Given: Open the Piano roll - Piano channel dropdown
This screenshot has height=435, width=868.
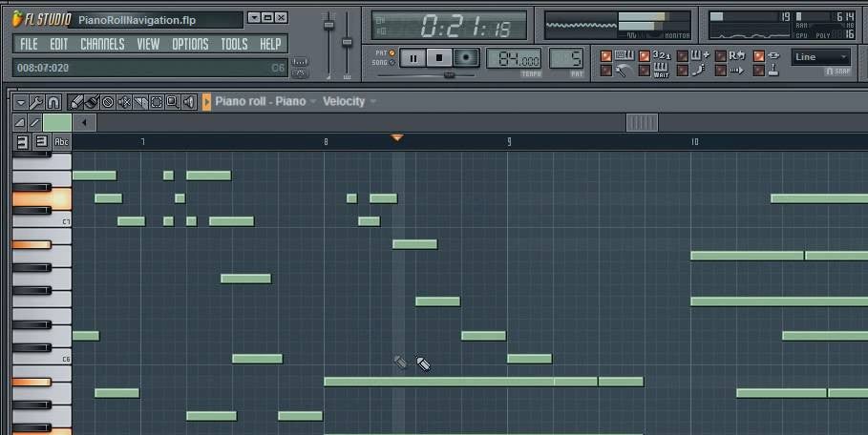Looking at the screenshot, I should [265, 102].
